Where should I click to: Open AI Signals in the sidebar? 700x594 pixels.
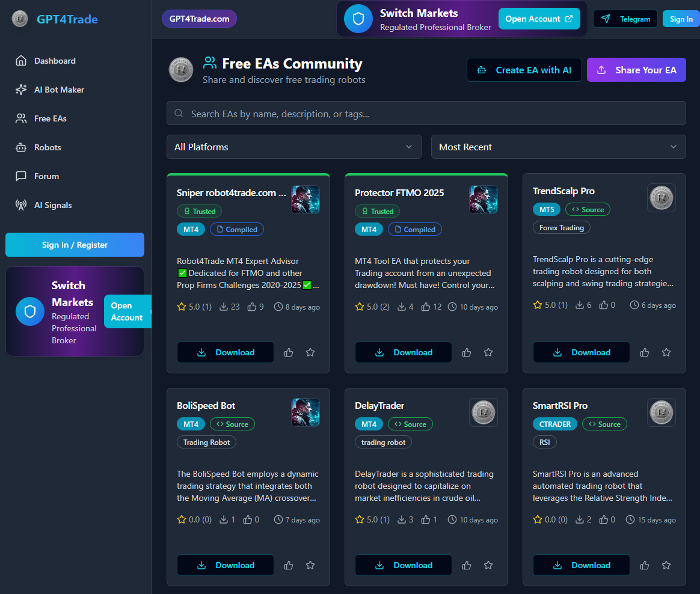44,205
